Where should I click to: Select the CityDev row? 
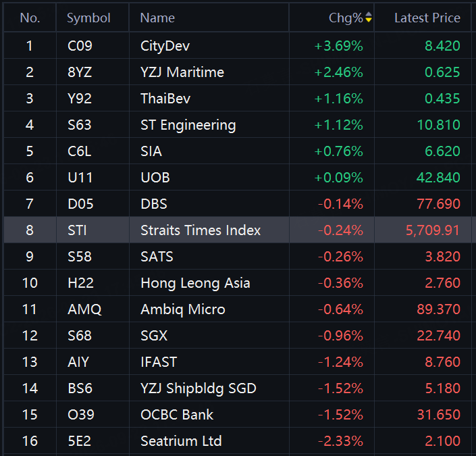pyautogui.click(x=238, y=45)
